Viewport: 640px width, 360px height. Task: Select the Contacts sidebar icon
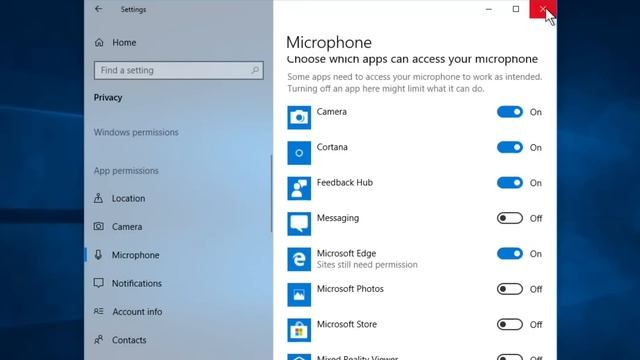(x=98, y=340)
